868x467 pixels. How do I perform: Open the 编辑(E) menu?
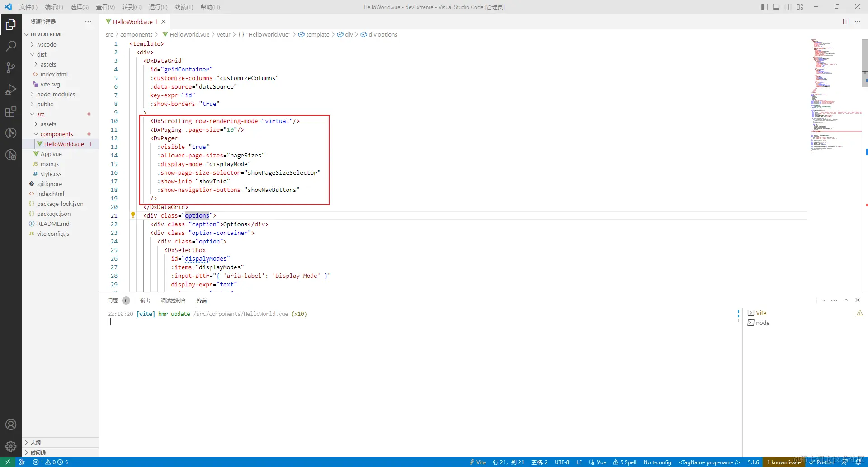click(54, 7)
